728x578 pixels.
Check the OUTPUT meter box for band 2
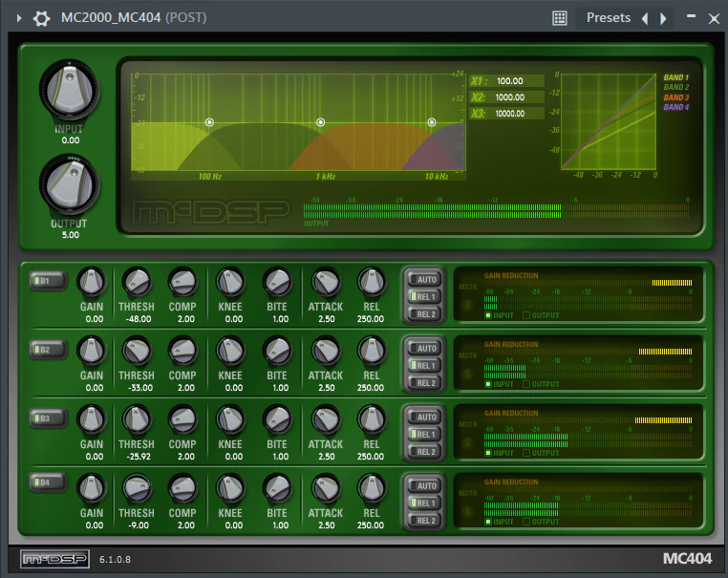click(526, 384)
